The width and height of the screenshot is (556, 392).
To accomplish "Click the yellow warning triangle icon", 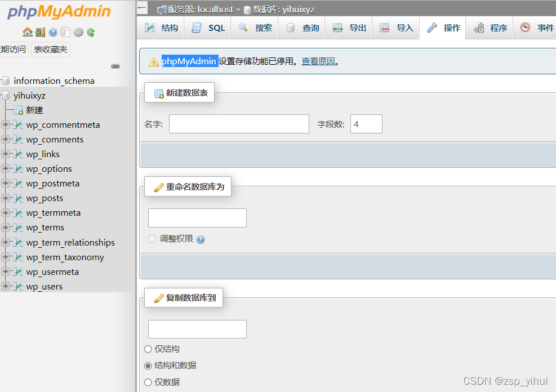I will pyautogui.click(x=154, y=62).
